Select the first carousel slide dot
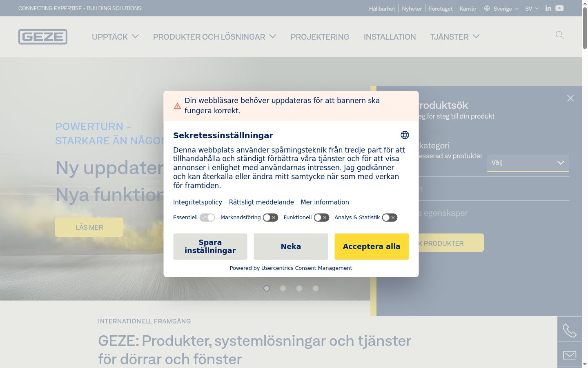The image size is (588, 368). point(267,288)
